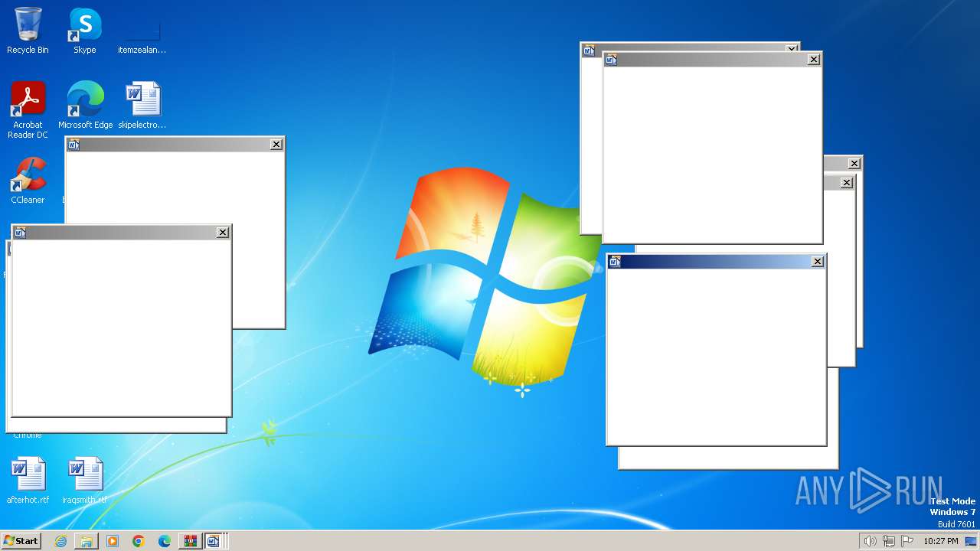
Task: Open Acrobat Reader DC shortcut
Action: pyautogui.click(x=28, y=109)
